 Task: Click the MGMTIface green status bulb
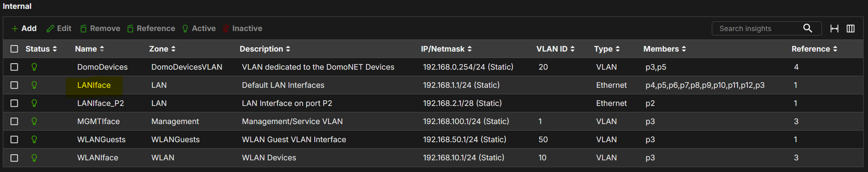[x=34, y=121]
